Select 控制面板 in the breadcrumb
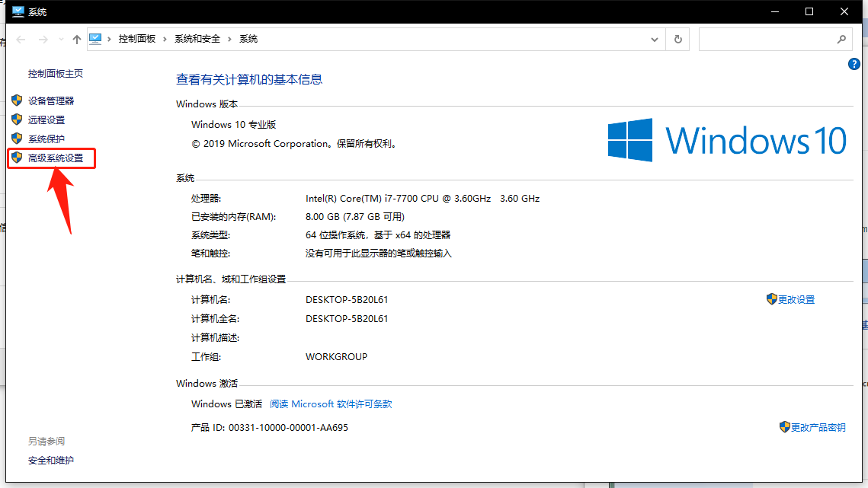Screen dimensions: 868x488 pyautogui.click(x=136, y=39)
